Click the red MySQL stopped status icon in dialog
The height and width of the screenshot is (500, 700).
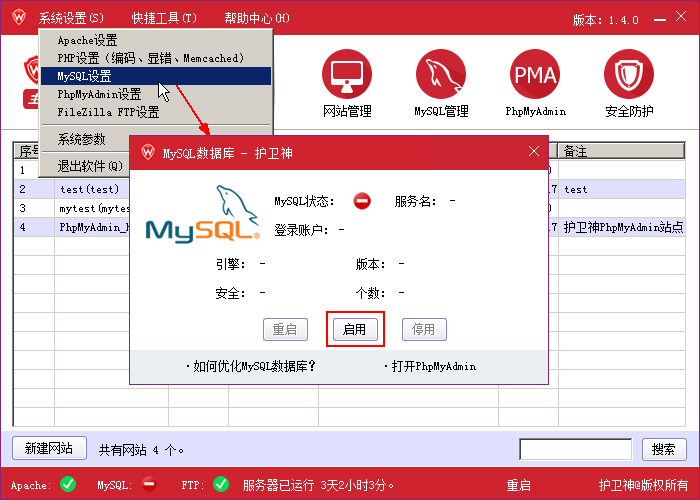pos(362,201)
